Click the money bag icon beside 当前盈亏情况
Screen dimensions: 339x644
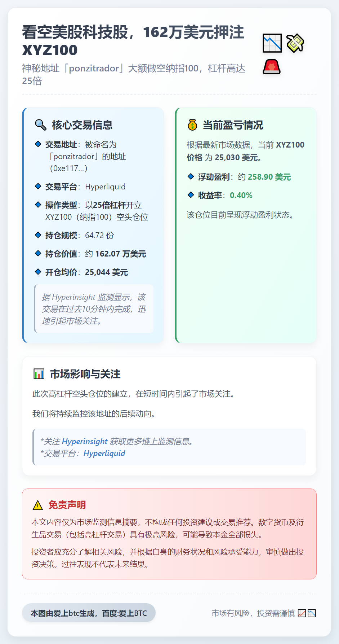click(x=192, y=125)
